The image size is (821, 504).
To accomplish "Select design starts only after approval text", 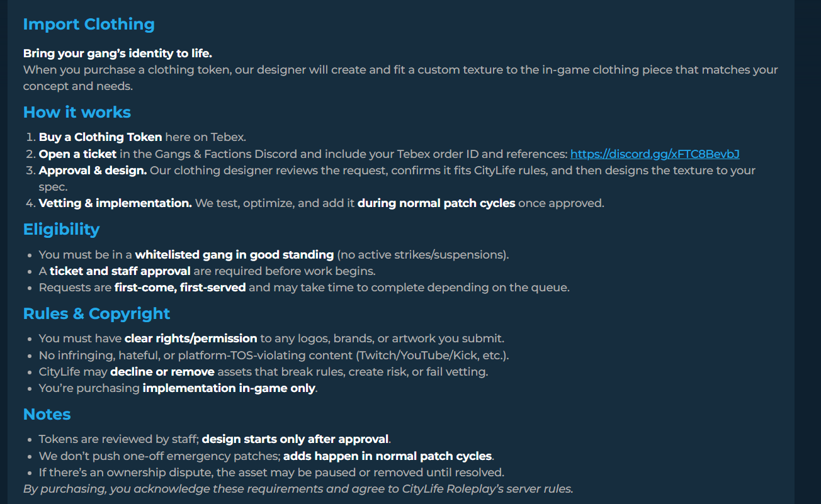I will coord(296,440).
